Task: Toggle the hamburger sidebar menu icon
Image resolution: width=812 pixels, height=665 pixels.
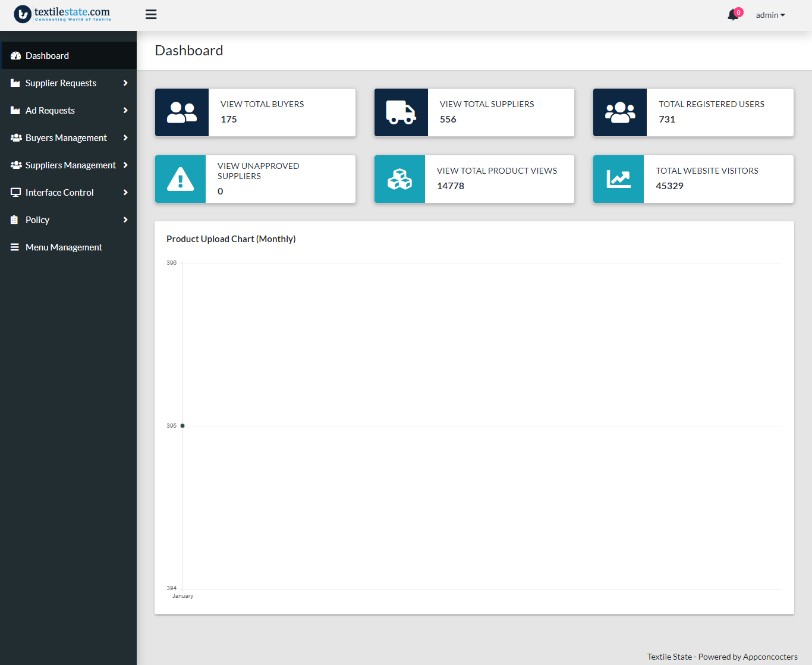Action: tap(151, 14)
